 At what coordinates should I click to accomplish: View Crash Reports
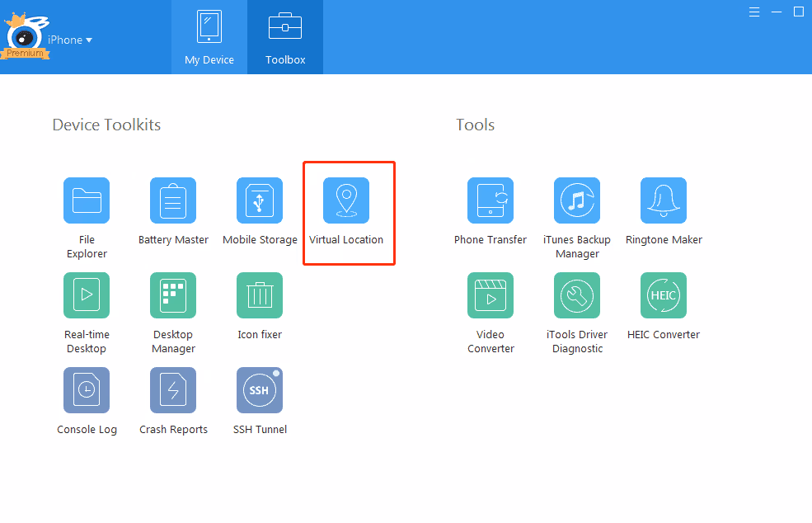pos(173,390)
